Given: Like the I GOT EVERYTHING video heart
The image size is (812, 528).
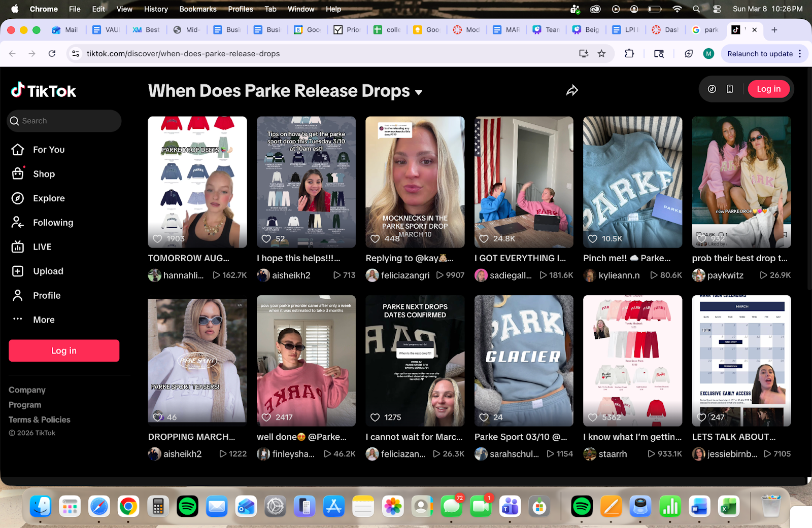Looking at the screenshot, I should click(484, 238).
